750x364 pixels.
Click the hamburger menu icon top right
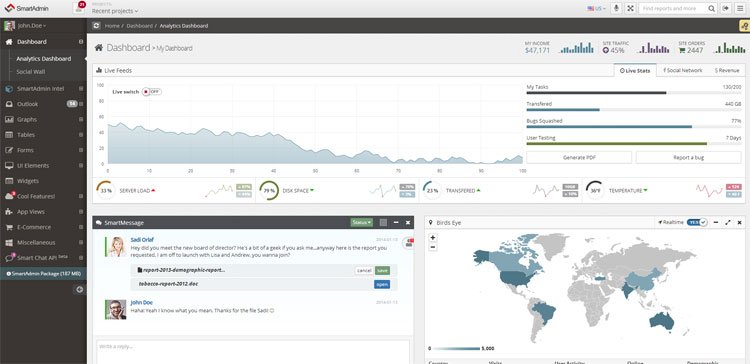(740, 8)
